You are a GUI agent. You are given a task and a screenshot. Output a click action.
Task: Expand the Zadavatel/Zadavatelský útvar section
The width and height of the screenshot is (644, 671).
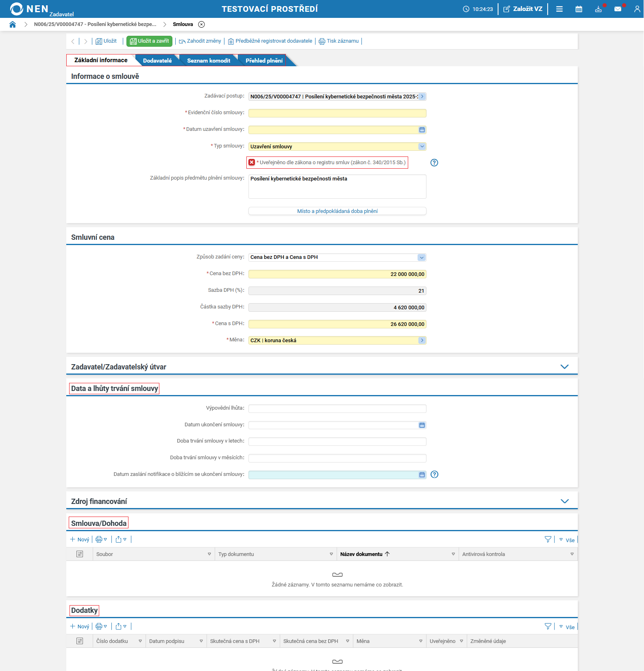pyautogui.click(x=564, y=367)
